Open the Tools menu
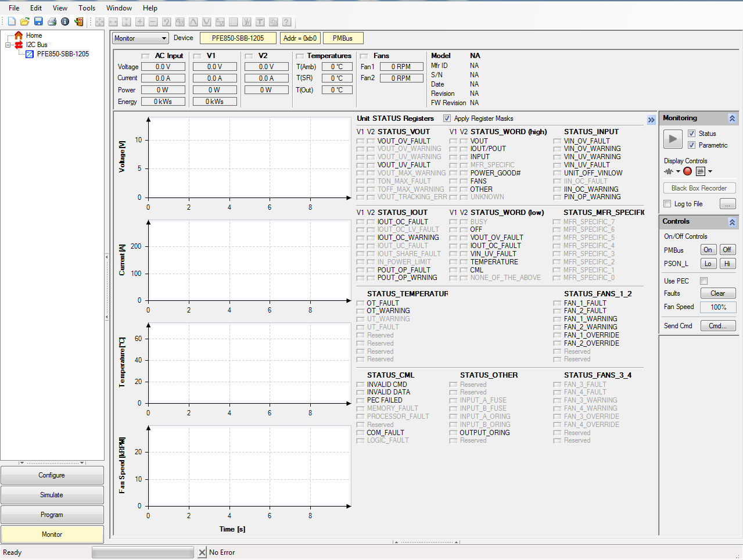This screenshot has height=560, width=743. pyautogui.click(x=87, y=8)
